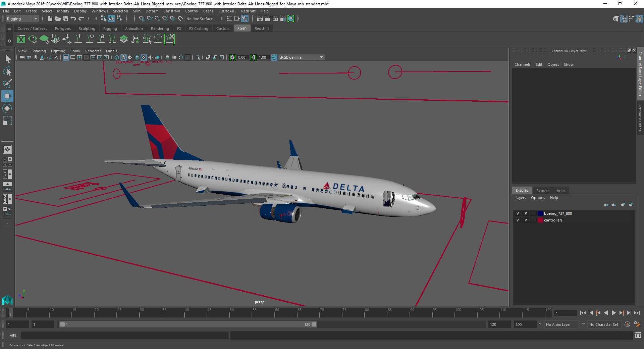Screen dimensions: 644x349
Task: Open the Render layer tab
Action: 542,190
